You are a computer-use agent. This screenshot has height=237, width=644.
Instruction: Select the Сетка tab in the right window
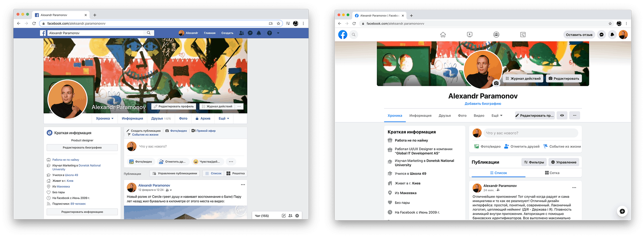point(552,173)
